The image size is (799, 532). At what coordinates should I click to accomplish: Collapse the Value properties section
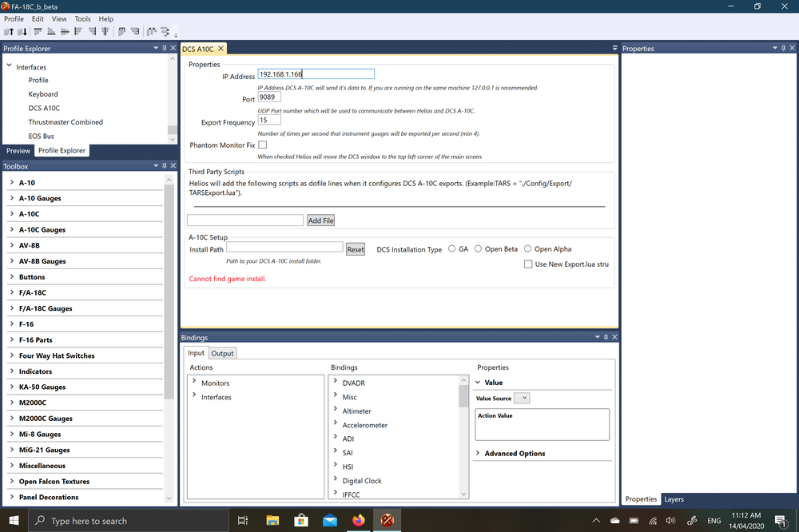[478, 382]
